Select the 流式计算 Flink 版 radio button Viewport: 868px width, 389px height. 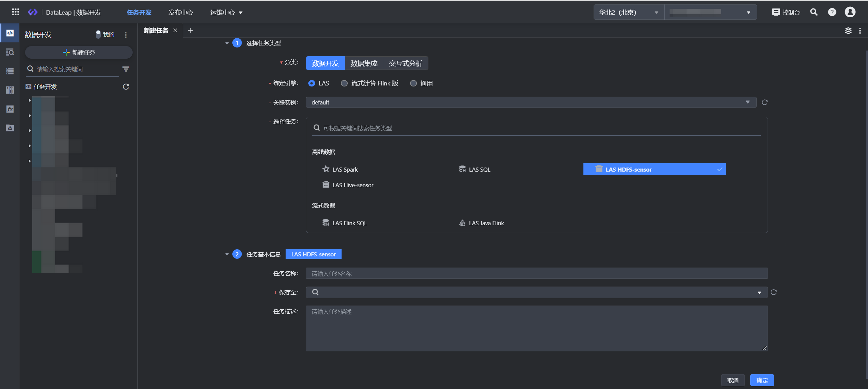tap(344, 83)
